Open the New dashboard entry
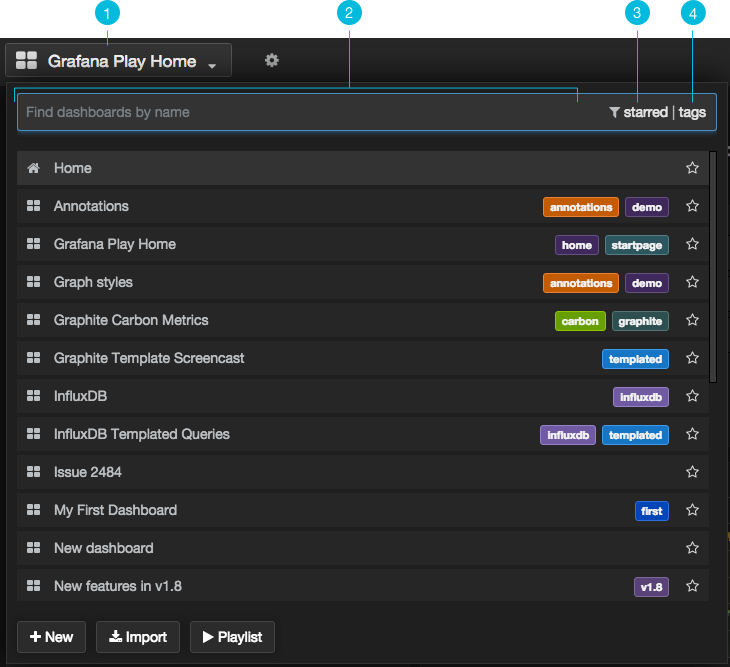This screenshot has width=730, height=667. click(363, 548)
